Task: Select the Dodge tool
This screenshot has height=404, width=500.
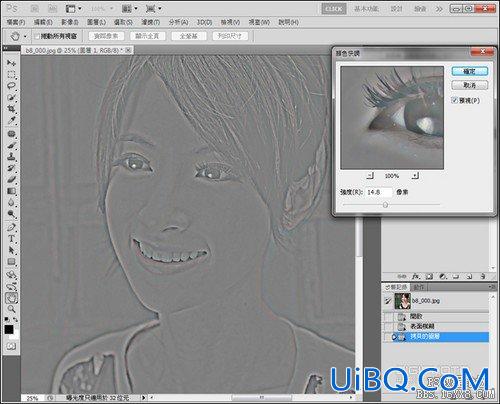Action: 11,214
